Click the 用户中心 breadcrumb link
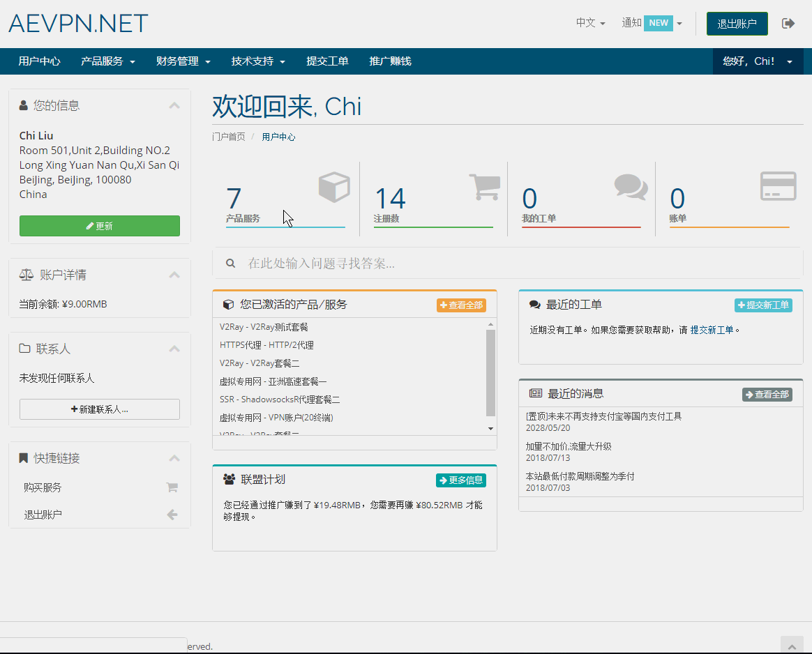The image size is (812, 654). pyautogui.click(x=278, y=137)
